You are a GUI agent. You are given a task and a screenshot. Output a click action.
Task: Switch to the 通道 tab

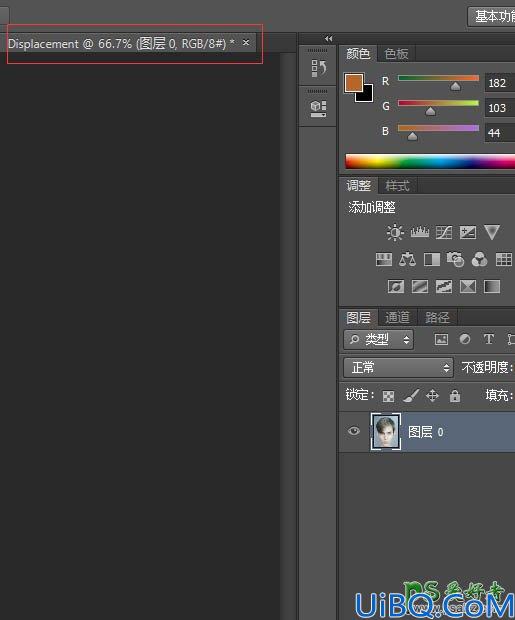point(398,317)
